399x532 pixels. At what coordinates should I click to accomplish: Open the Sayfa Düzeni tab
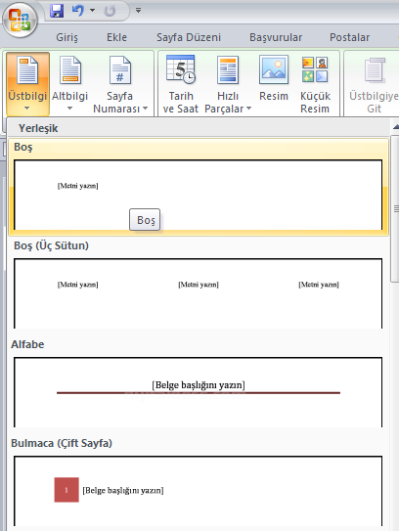click(x=189, y=37)
